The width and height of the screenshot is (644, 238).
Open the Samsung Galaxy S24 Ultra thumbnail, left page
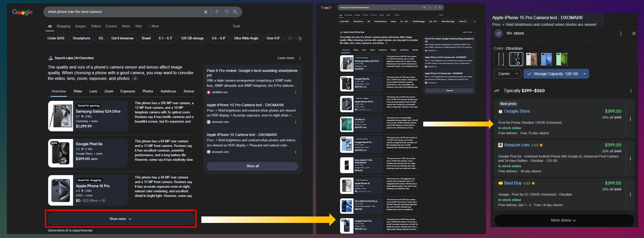coord(60,116)
